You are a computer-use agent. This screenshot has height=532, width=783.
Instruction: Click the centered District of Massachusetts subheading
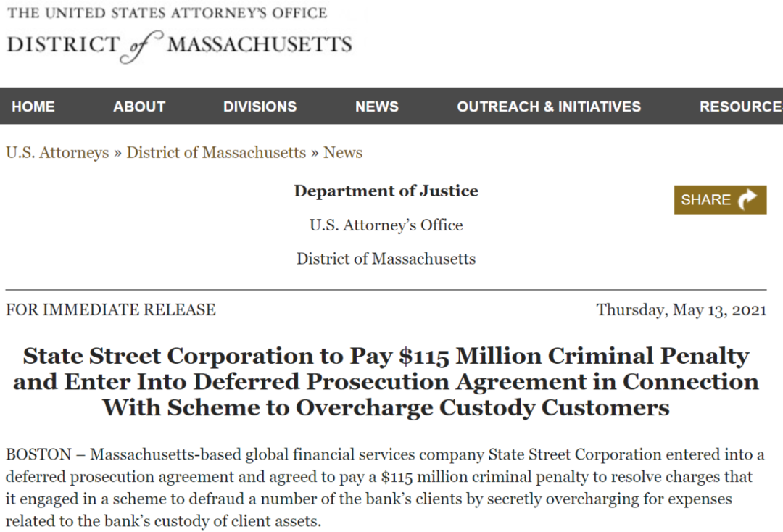pyautogui.click(x=386, y=259)
